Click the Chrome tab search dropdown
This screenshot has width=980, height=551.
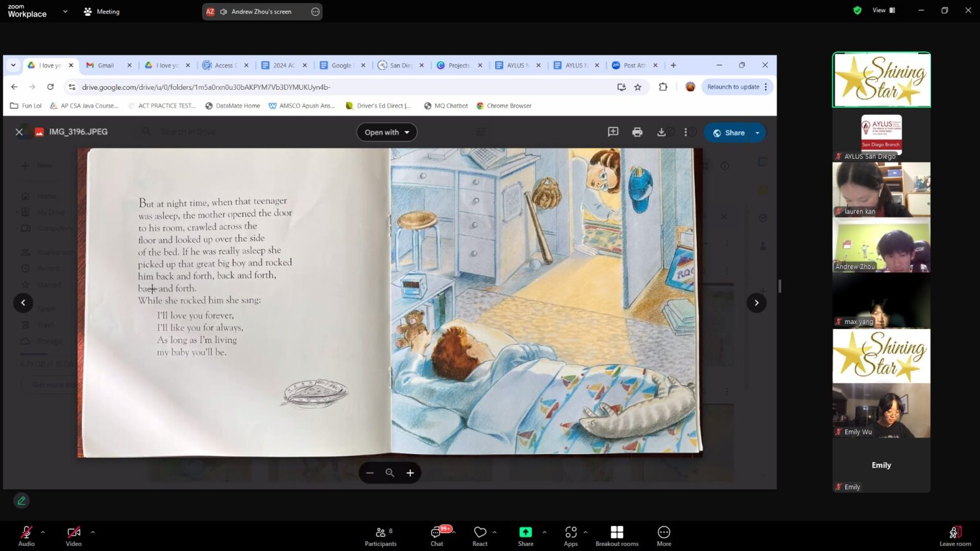pyautogui.click(x=13, y=65)
